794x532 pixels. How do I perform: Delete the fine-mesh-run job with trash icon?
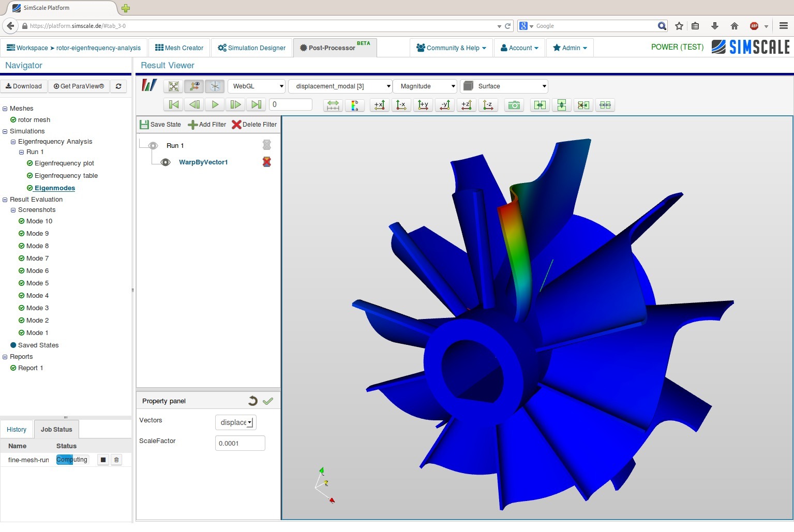[116, 460]
